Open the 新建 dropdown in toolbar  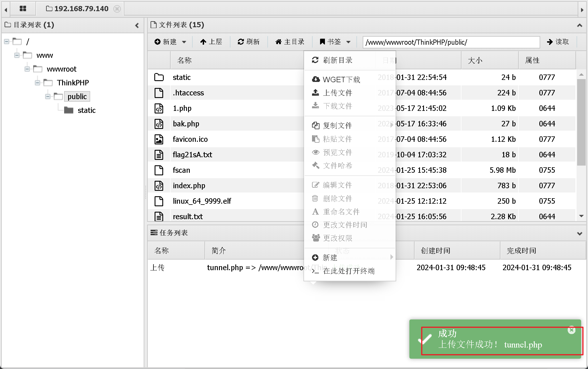(170, 42)
